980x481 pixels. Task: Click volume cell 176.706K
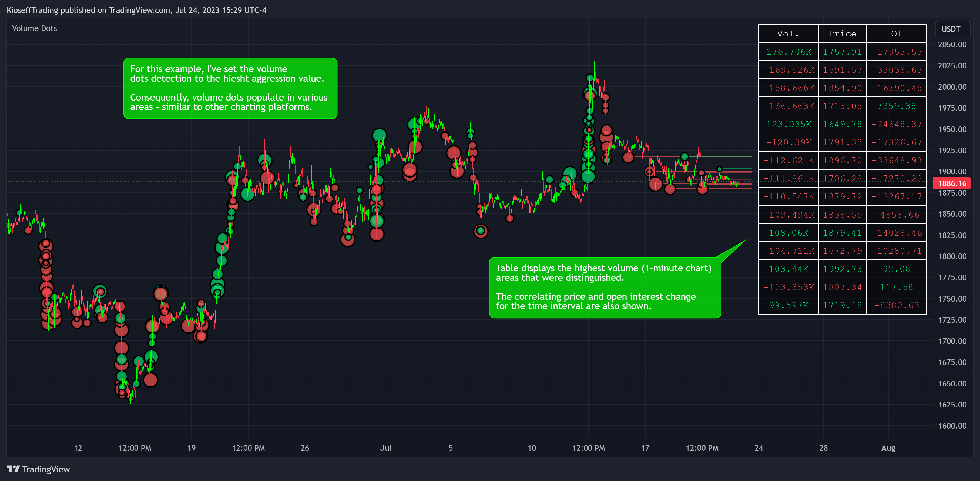788,52
